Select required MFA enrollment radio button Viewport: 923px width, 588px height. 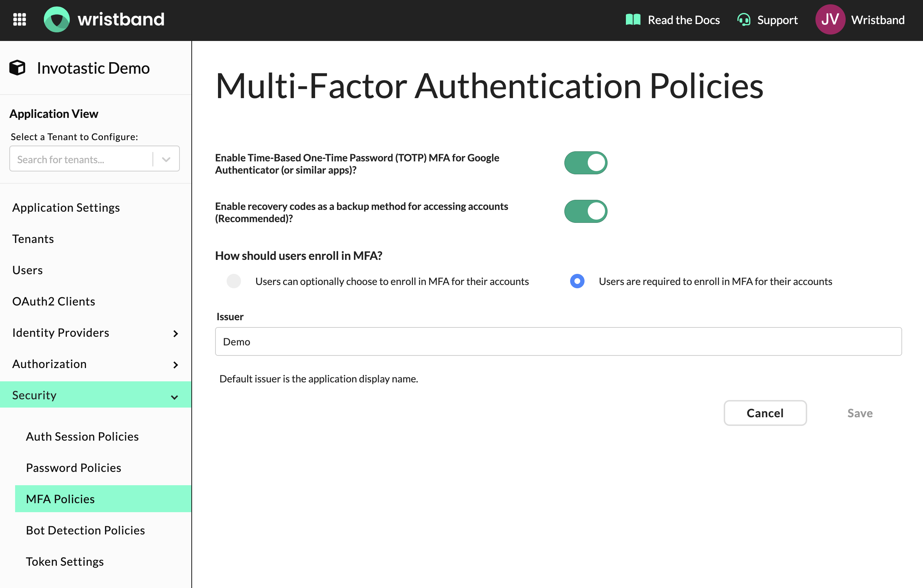pyautogui.click(x=577, y=281)
